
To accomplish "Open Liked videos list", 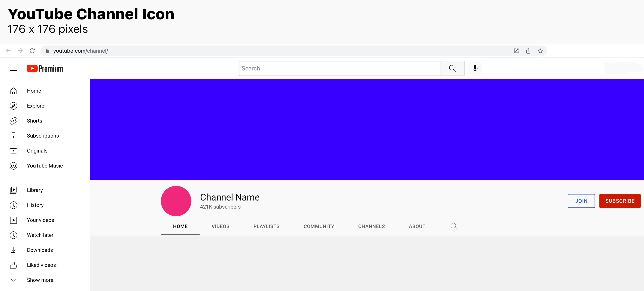I will coord(13,265).
